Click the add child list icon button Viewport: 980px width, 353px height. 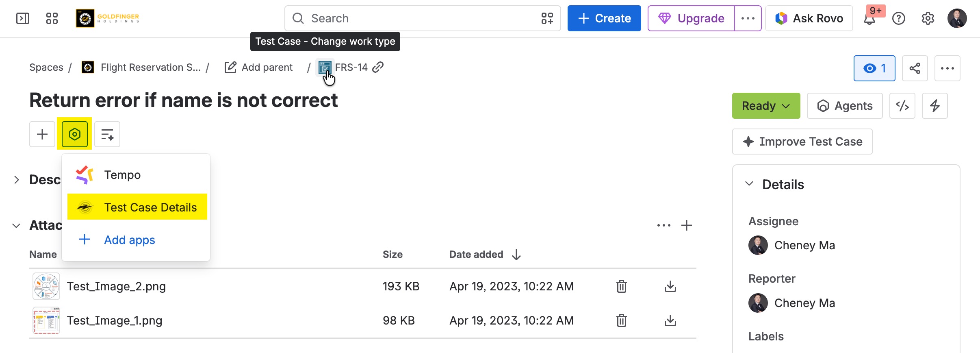pos(107,134)
